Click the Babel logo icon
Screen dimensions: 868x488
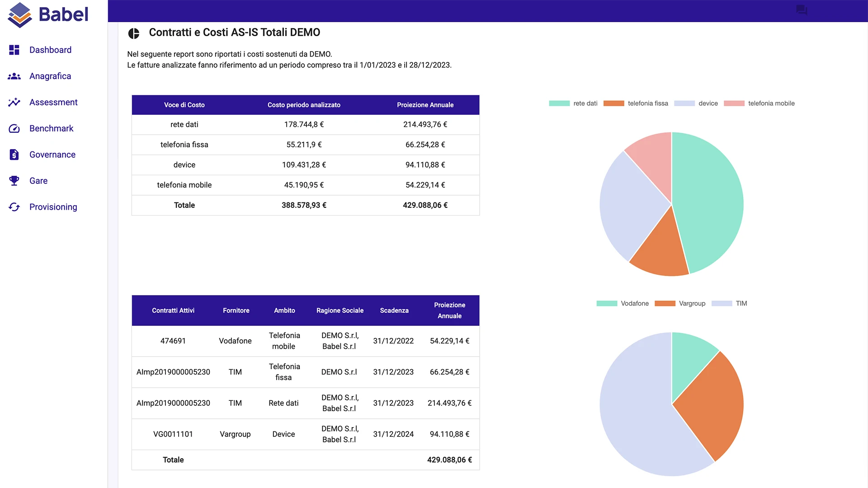20,15
